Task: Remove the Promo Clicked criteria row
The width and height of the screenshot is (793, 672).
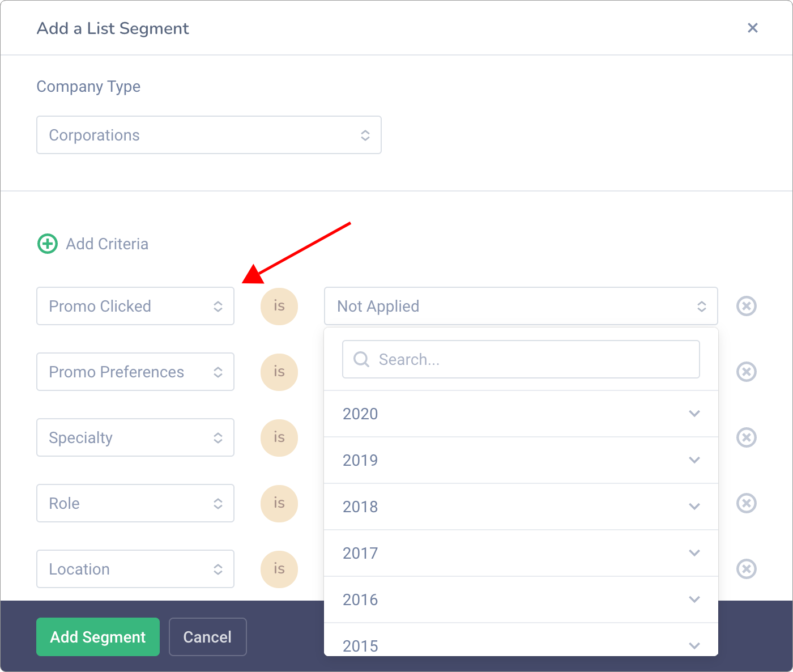Action: click(x=747, y=306)
